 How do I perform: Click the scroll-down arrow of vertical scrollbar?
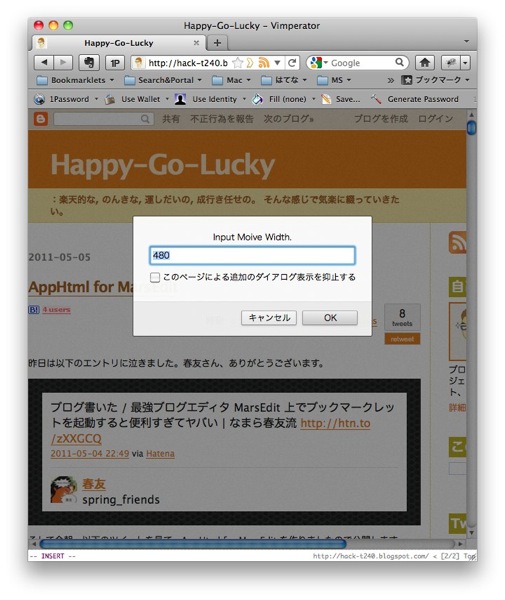tap(471, 532)
